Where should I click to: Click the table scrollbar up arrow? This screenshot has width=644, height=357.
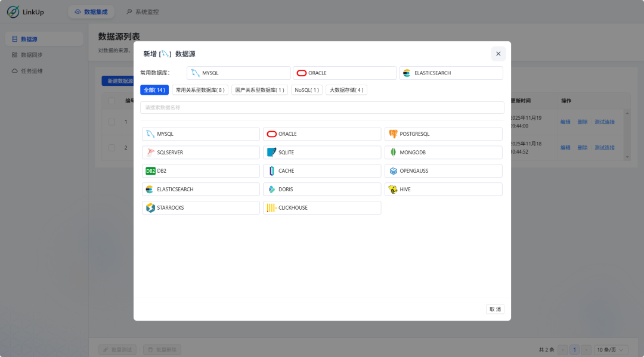pos(627,113)
